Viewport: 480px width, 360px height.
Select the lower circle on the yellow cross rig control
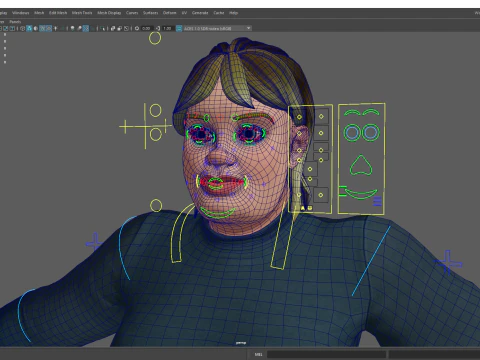pyautogui.click(x=155, y=135)
